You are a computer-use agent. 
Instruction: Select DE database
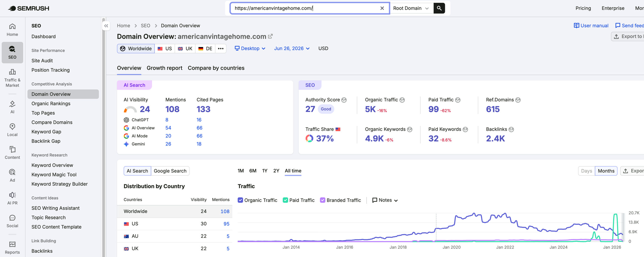(205, 49)
